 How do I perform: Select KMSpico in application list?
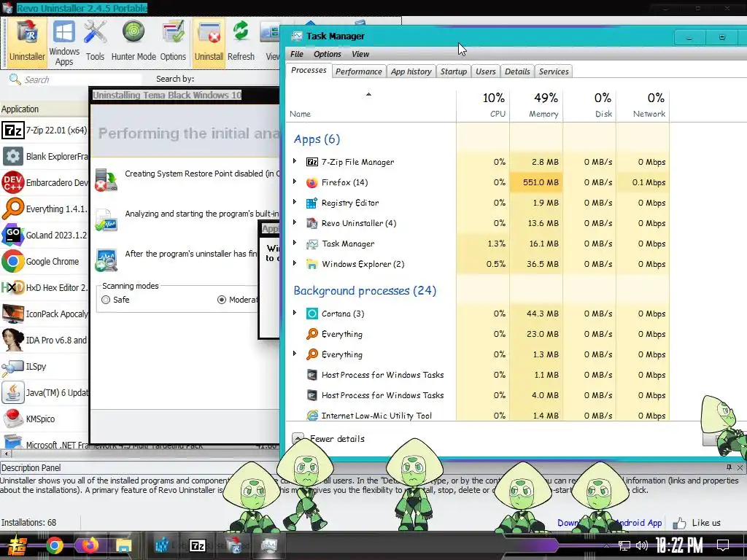coord(44,419)
